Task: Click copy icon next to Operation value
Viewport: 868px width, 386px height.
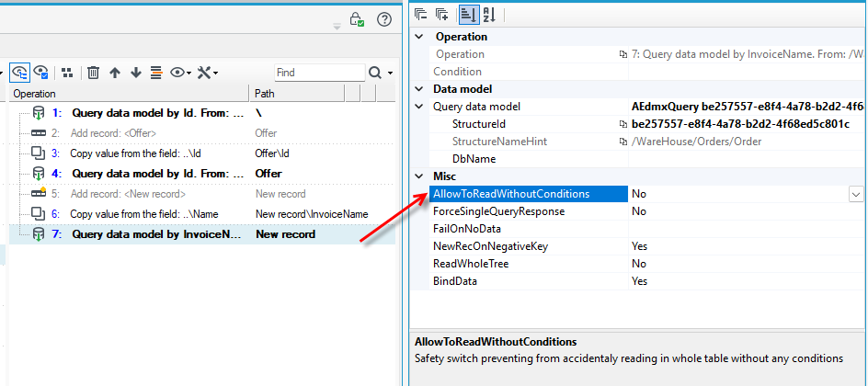Action: coord(623,55)
